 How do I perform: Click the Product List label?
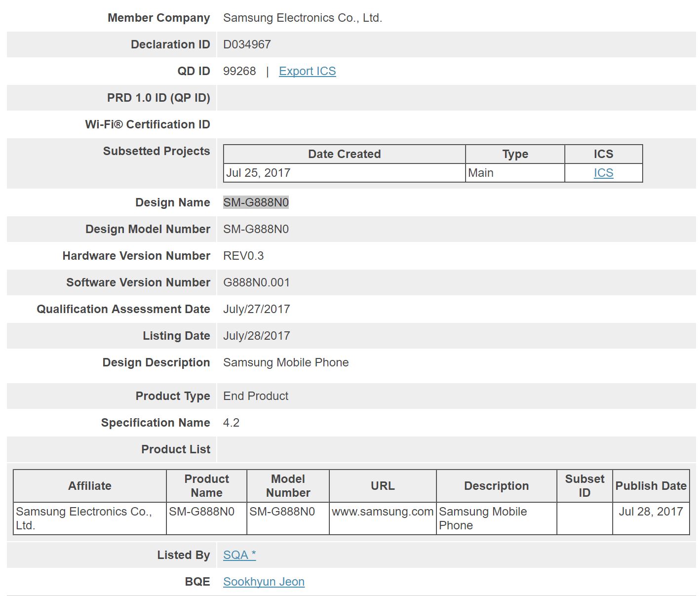click(176, 449)
